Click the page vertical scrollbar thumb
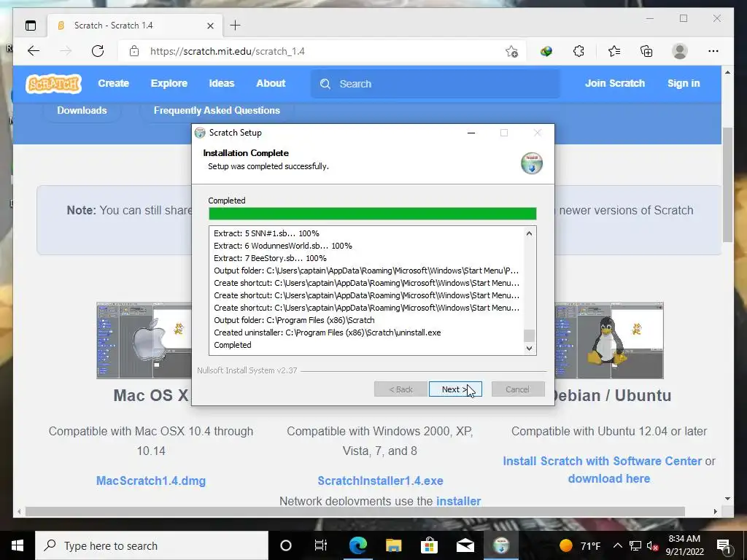Screen dimensions: 747x560 (727, 184)
